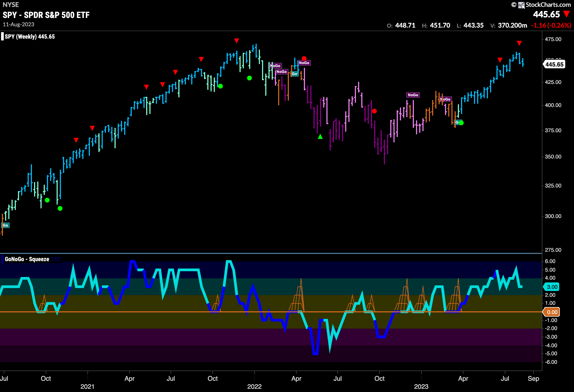Viewport: 574px width, 392px height.
Task: Click the open price value 448.71
Action: [405, 25]
